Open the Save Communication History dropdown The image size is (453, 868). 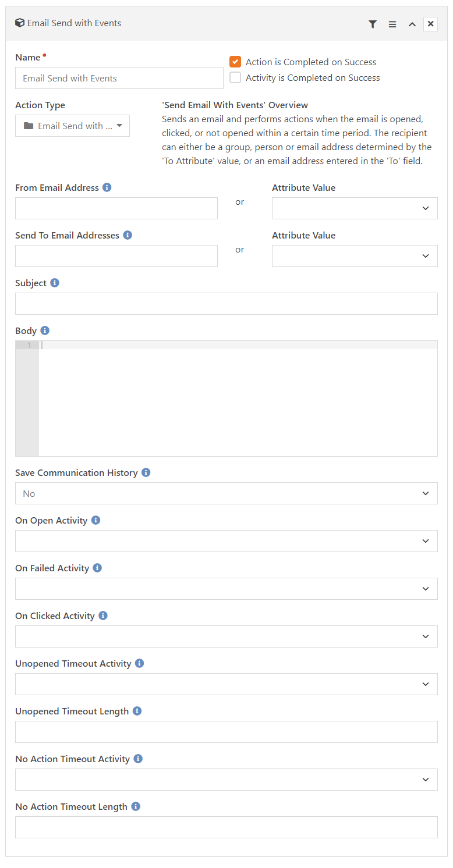[x=226, y=493]
